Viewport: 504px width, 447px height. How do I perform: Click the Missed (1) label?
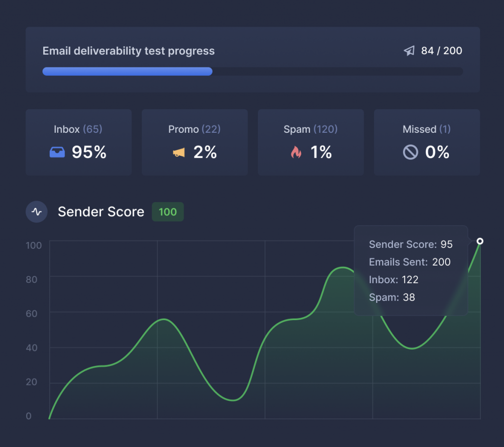(426, 129)
